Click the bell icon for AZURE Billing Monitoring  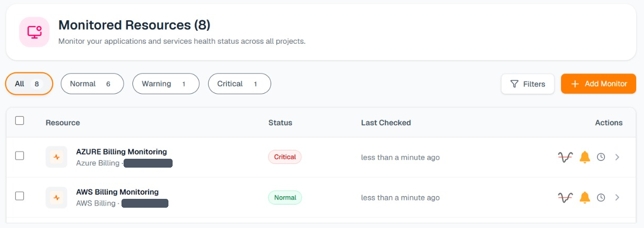click(585, 157)
